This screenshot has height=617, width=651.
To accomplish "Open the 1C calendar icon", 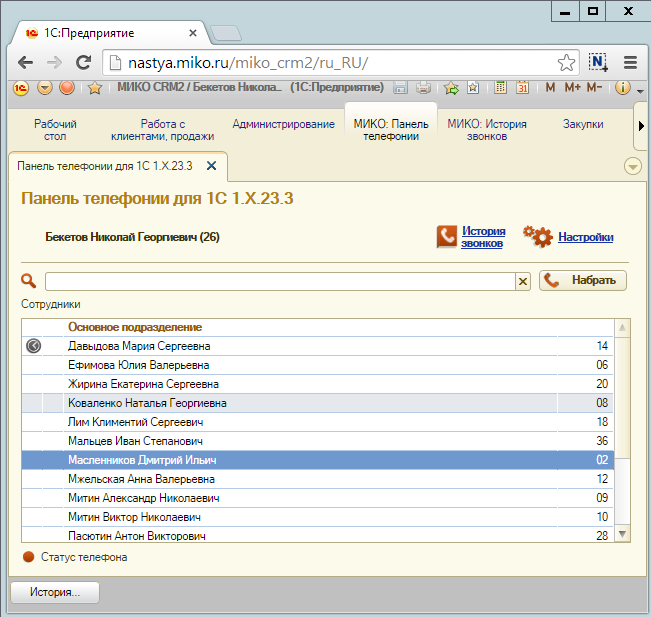I will [522, 88].
